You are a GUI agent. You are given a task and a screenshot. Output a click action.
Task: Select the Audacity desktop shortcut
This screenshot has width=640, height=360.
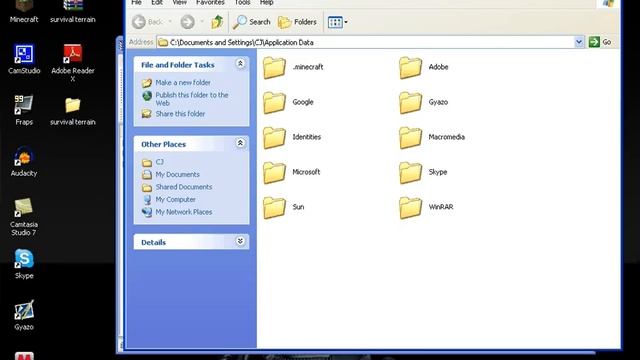(x=24, y=162)
